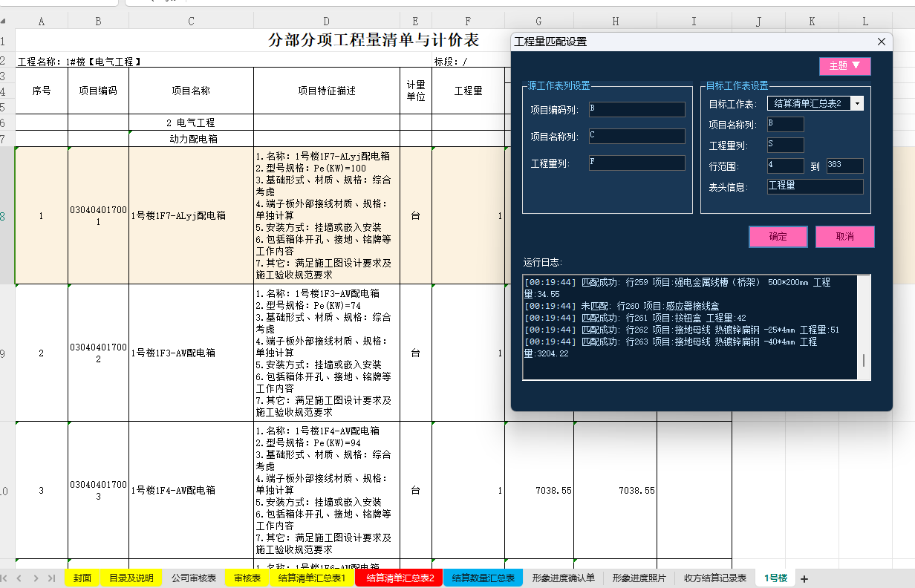
Task: Click the 取消 button in the dialog
Action: tap(845, 237)
